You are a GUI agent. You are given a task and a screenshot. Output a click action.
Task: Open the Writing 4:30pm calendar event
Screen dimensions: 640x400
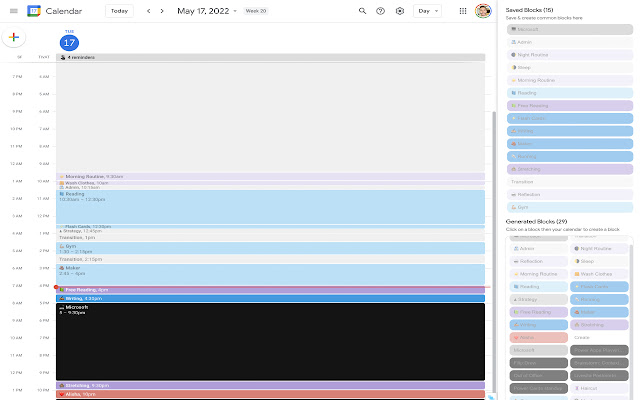pyautogui.click(x=270, y=298)
